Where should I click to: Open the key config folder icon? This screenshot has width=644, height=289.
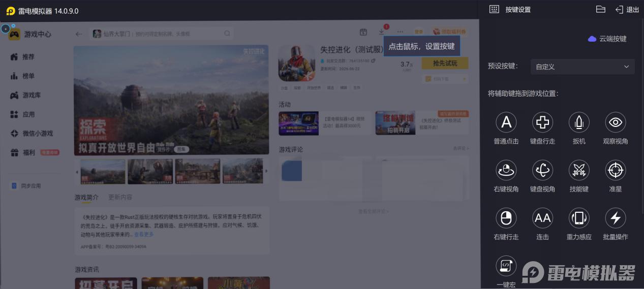click(600, 9)
